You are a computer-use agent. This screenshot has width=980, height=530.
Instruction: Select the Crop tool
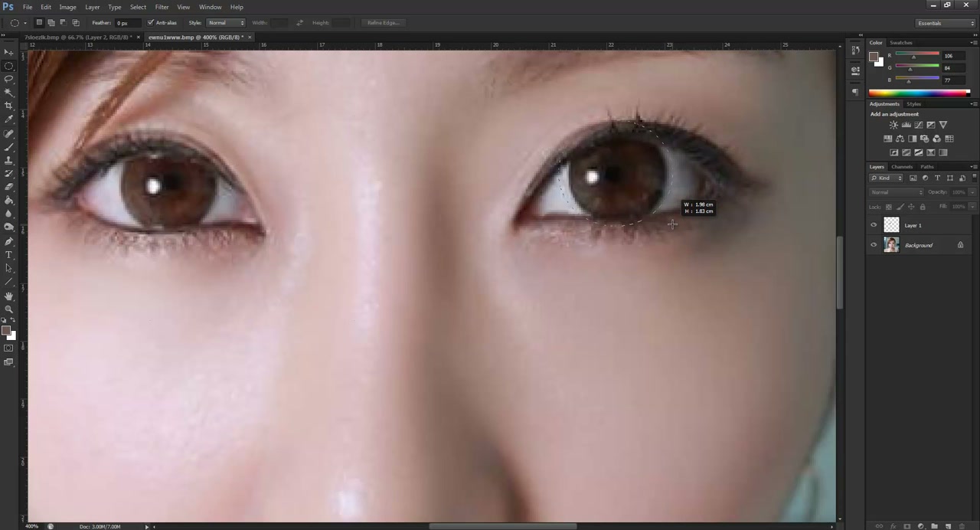click(x=8, y=106)
